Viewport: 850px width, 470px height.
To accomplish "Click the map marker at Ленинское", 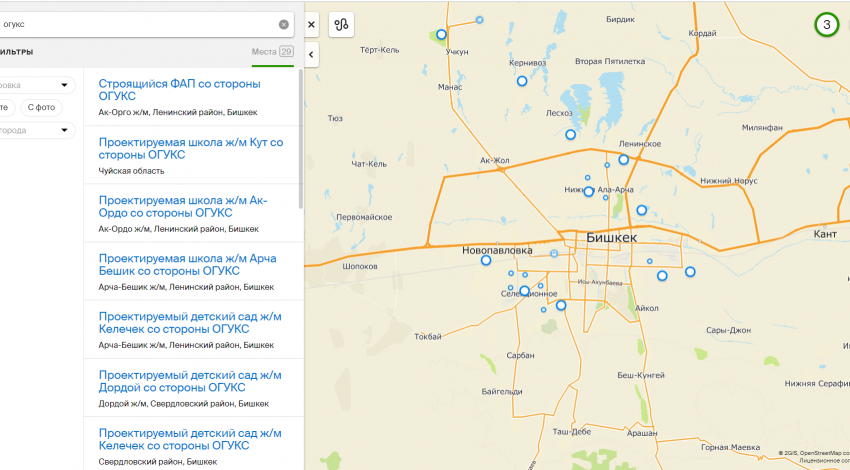I will (x=623, y=159).
